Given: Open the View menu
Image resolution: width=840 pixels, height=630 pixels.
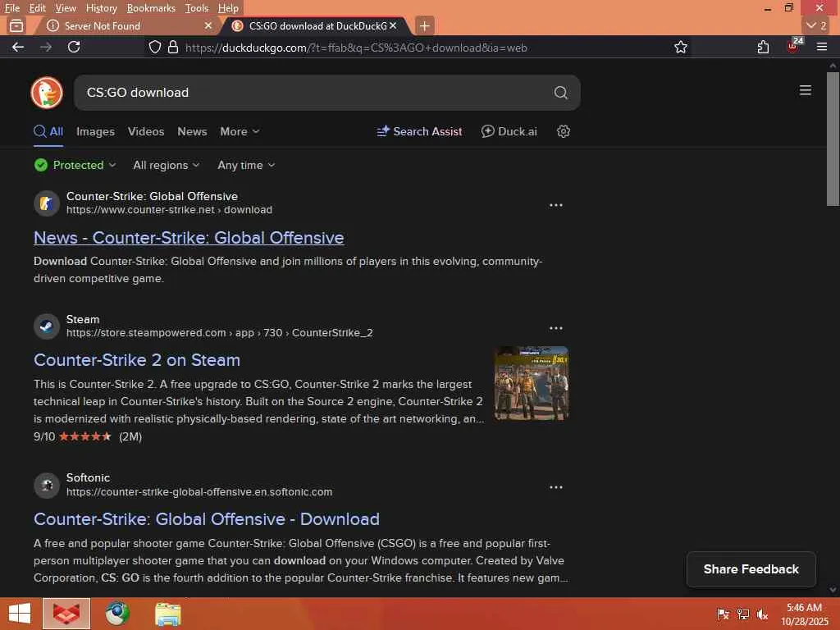Looking at the screenshot, I should [x=66, y=8].
